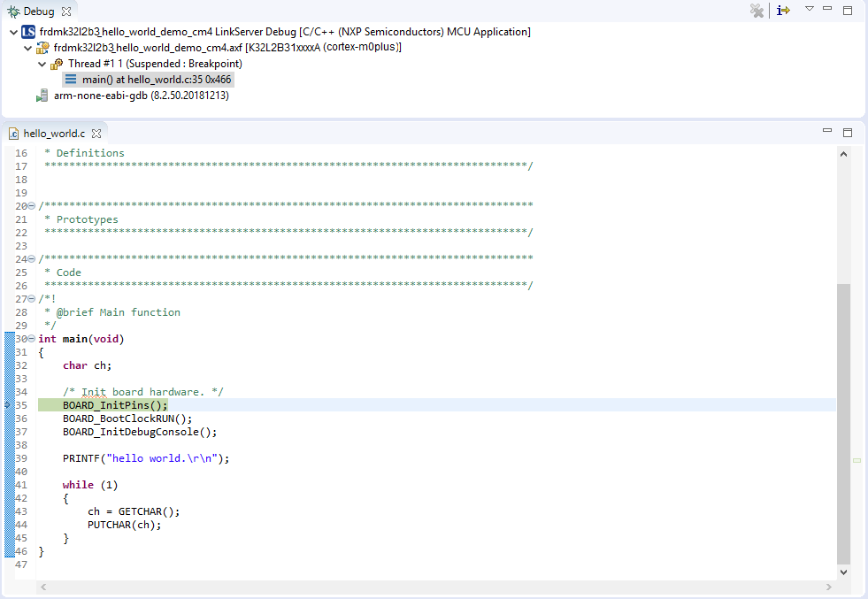Click the main() stack frame icon
The width and height of the screenshot is (868, 599).
[71, 80]
